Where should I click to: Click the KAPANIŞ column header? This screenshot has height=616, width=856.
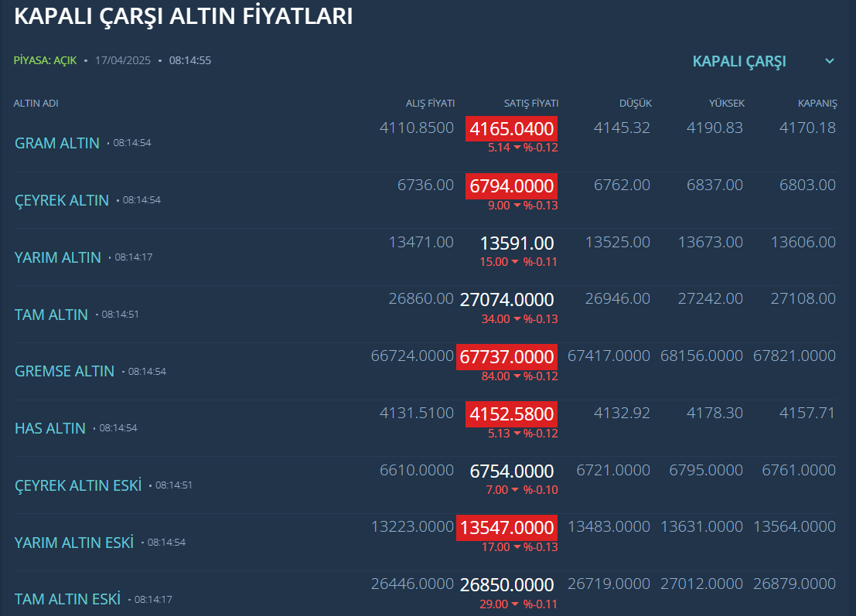coord(817,103)
